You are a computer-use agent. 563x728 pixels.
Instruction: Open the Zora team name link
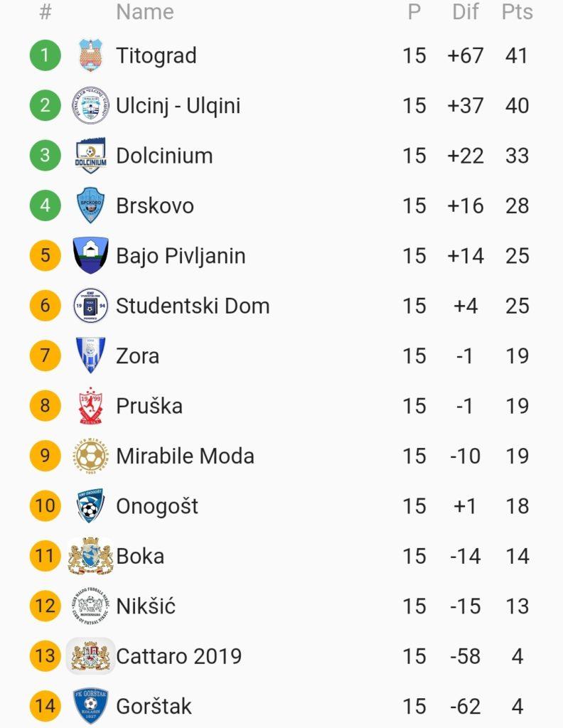[x=137, y=355]
